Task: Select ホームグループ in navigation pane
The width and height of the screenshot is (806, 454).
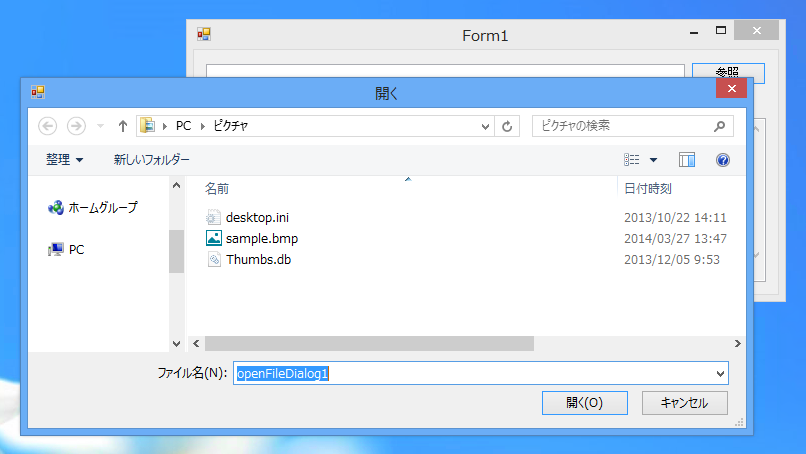Action: click(x=103, y=207)
